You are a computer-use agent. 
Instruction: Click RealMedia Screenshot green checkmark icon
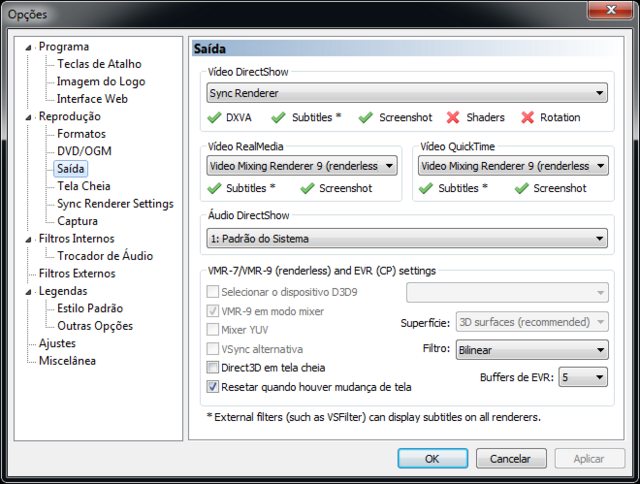tap(307, 188)
